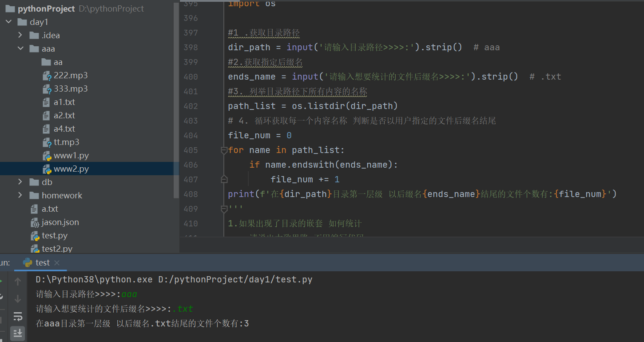Fold the for loop at line 405
This screenshot has height=342, width=644.
tap(224, 150)
